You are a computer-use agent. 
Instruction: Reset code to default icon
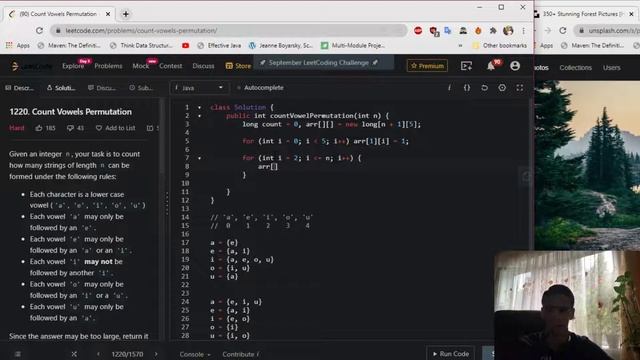tap(484, 88)
